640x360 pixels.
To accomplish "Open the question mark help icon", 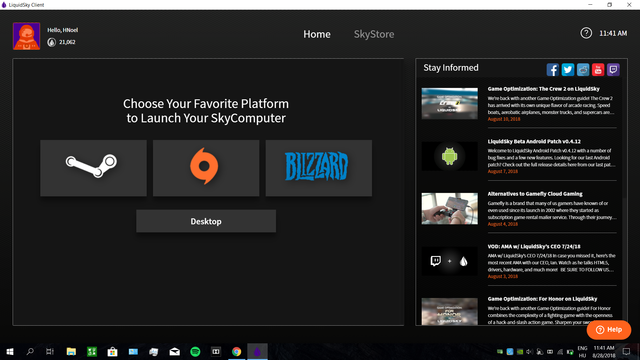I will pyautogui.click(x=586, y=33).
